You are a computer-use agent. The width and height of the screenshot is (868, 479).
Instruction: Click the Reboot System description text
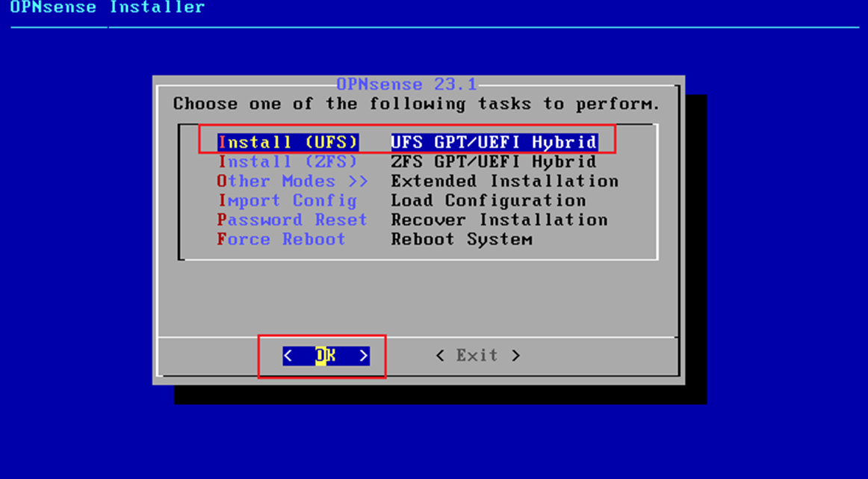tap(462, 239)
